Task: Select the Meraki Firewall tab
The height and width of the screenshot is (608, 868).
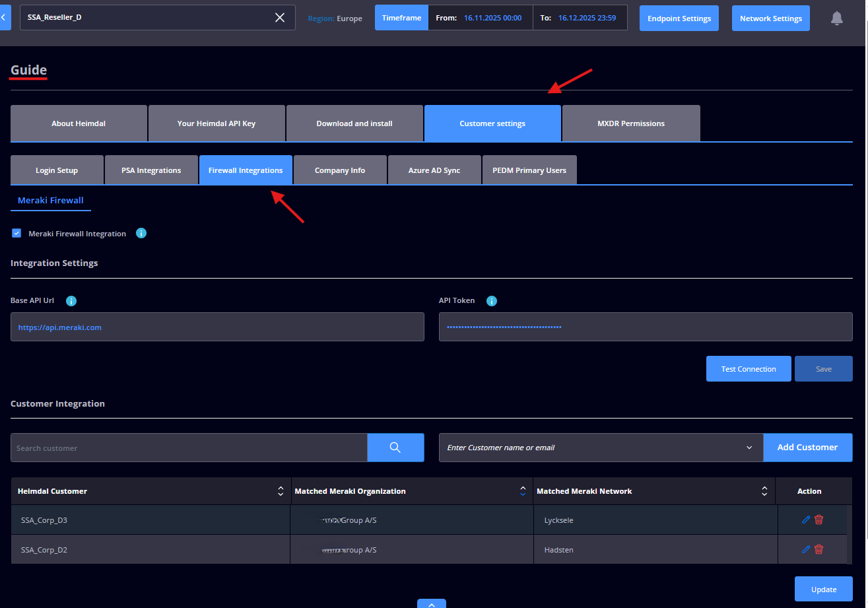Action: pos(51,200)
